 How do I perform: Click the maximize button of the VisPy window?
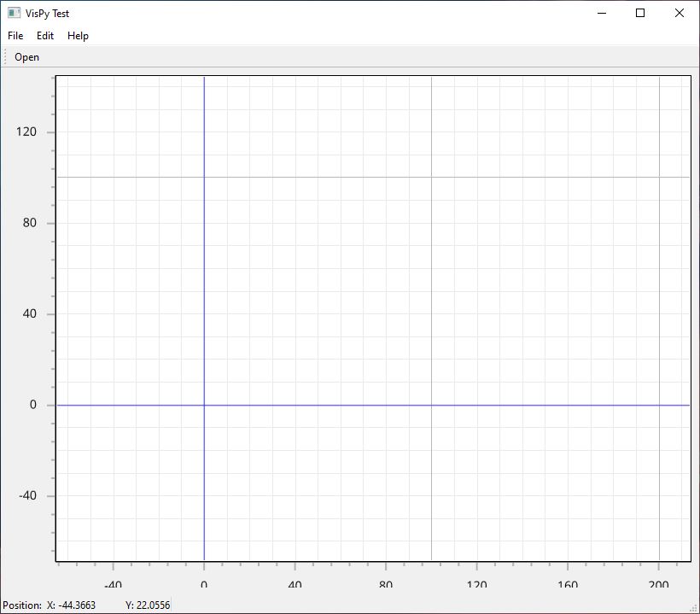(x=639, y=13)
